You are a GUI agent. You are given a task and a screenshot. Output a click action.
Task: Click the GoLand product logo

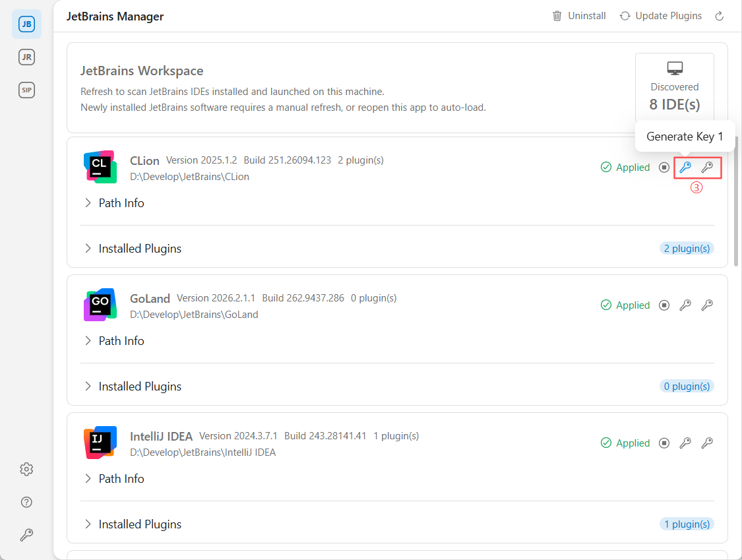[100, 305]
